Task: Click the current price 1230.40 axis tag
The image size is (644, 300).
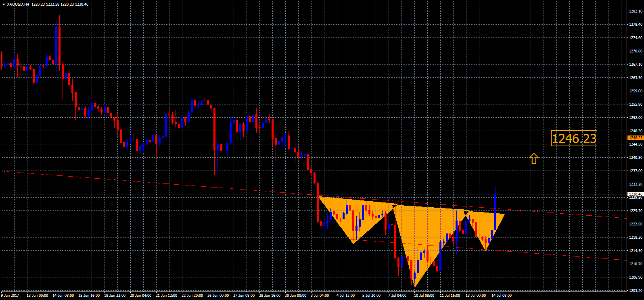Action: pyautogui.click(x=635, y=194)
